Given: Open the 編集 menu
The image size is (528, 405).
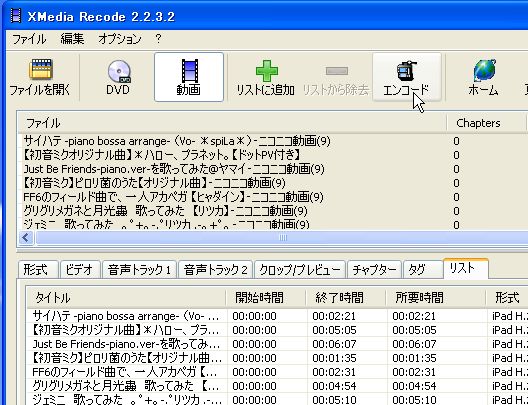Looking at the screenshot, I should (72, 39).
